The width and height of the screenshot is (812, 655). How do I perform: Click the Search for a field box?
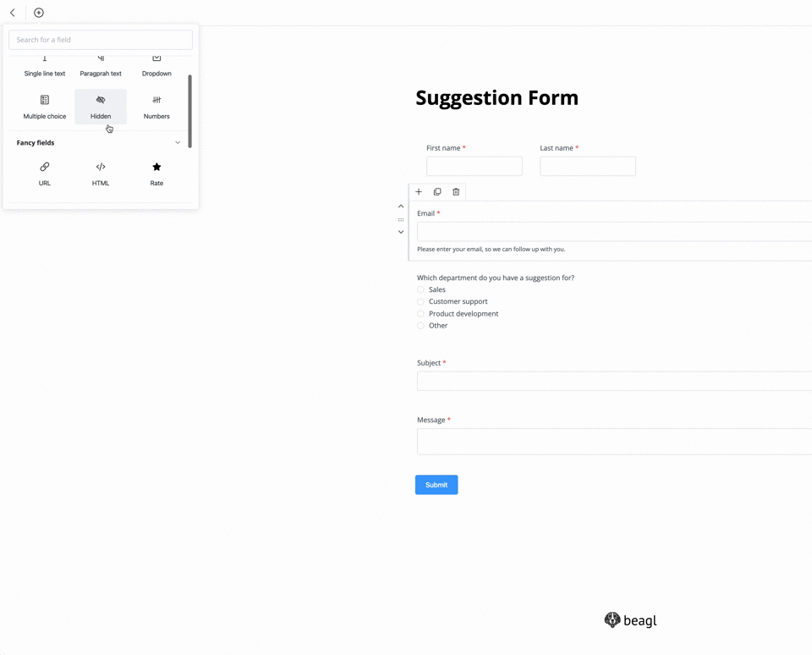[101, 40]
